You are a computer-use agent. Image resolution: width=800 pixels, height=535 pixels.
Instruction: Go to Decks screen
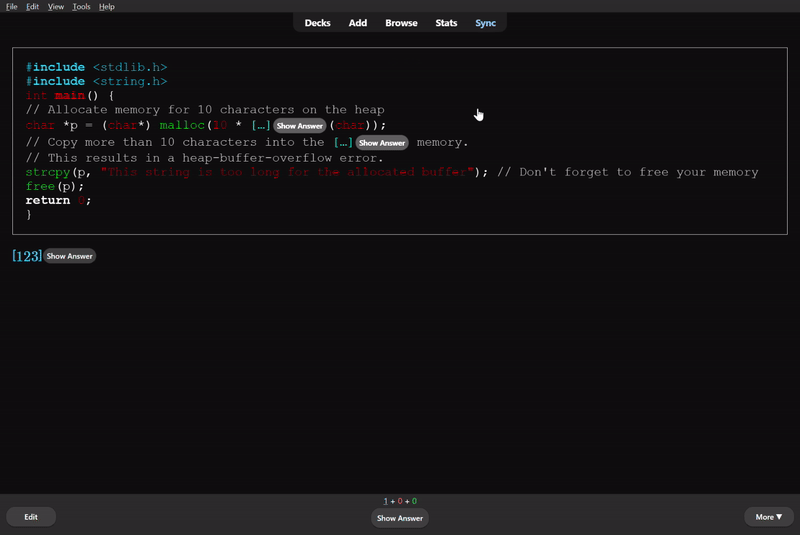pos(317,23)
